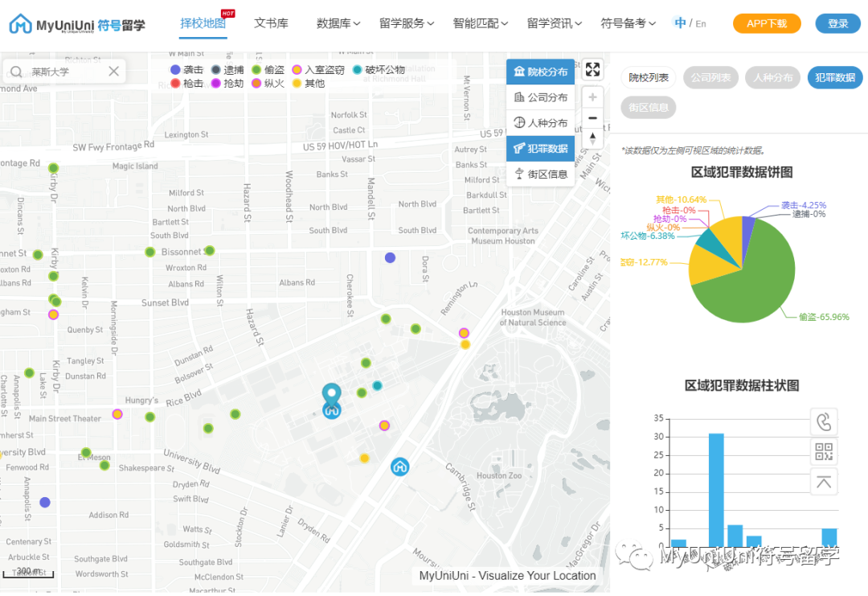Toggle 抢劫 legend item
The image size is (868, 596).
[x=227, y=83]
